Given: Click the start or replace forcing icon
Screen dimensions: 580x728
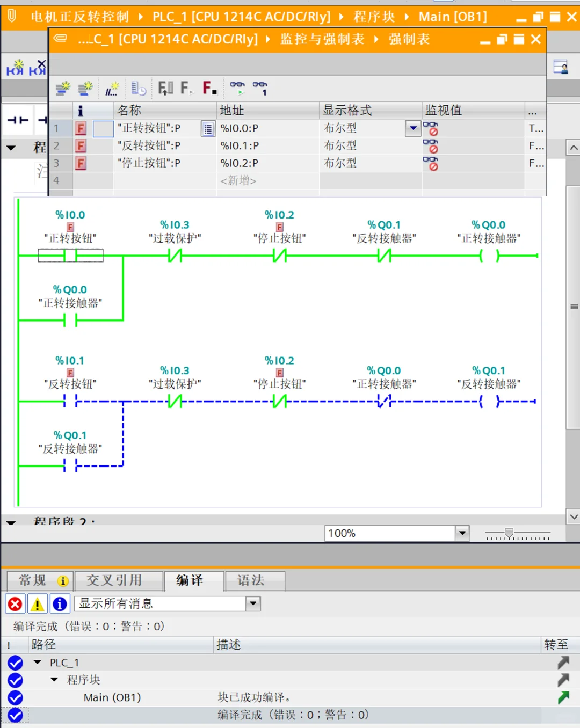Looking at the screenshot, I should click(186, 88).
